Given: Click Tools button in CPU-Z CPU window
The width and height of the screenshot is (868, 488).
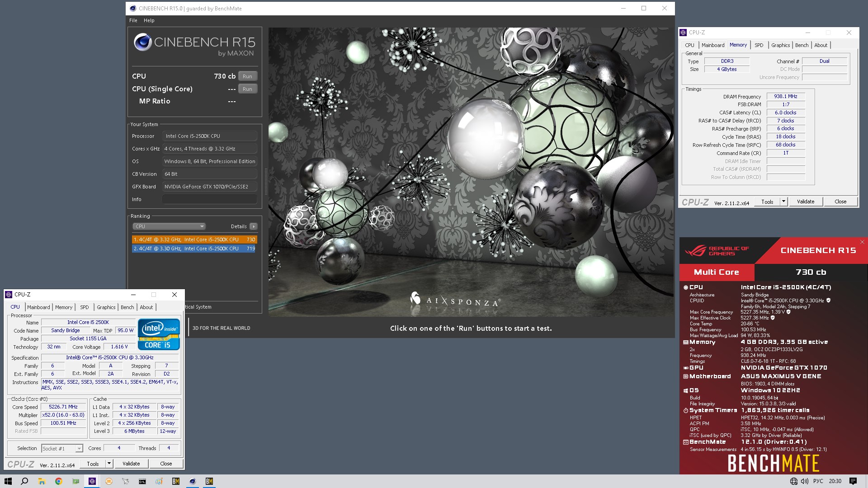Looking at the screenshot, I should pos(93,464).
